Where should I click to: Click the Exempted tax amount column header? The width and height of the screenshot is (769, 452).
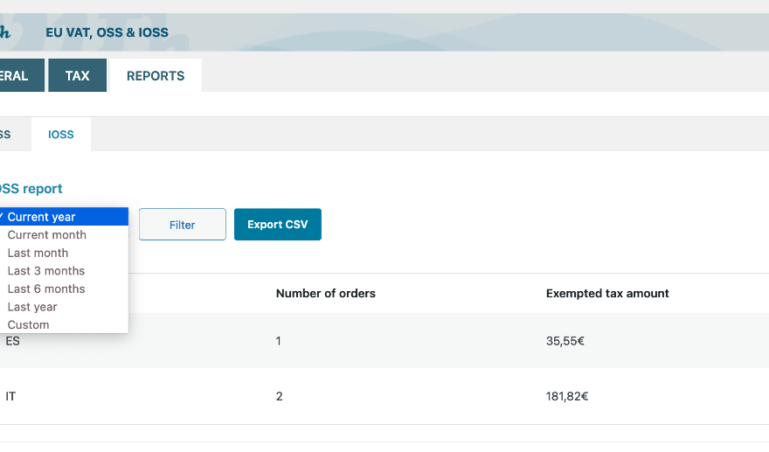pos(607,293)
